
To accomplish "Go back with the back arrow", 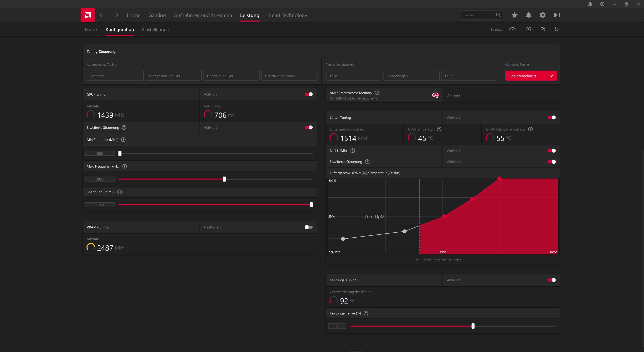I will point(101,15).
